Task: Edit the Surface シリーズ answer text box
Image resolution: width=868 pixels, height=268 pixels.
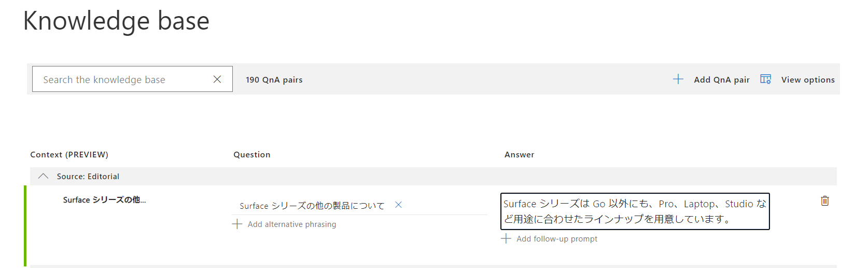Action: 634,211
